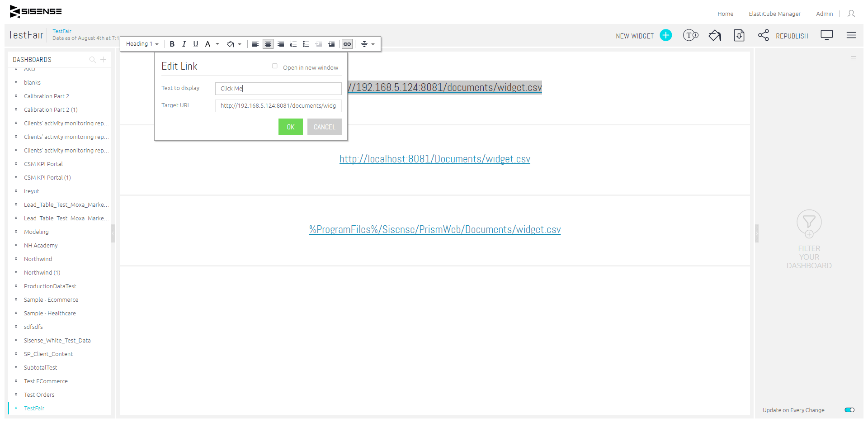Screen dimensions: 868x423
Task: Collapse the dashboards panel using its edge handle
Action: click(x=113, y=233)
